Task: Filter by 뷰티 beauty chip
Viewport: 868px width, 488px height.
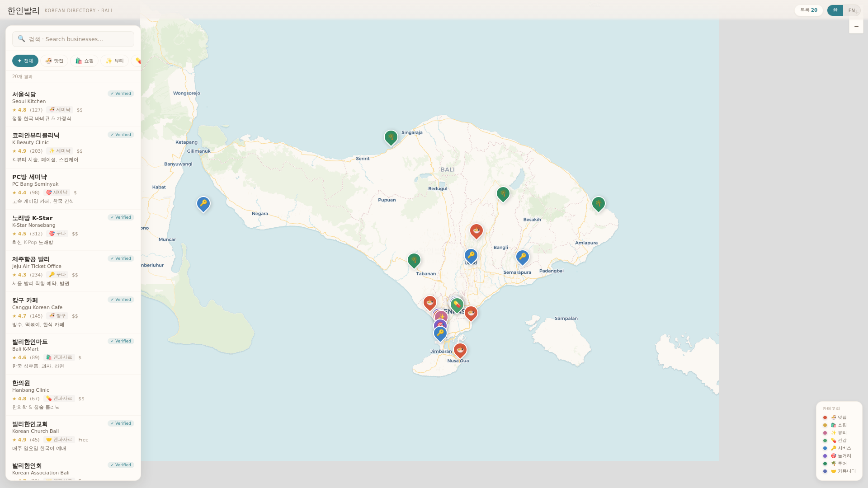Action: pyautogui.click(x=115, y=61)
